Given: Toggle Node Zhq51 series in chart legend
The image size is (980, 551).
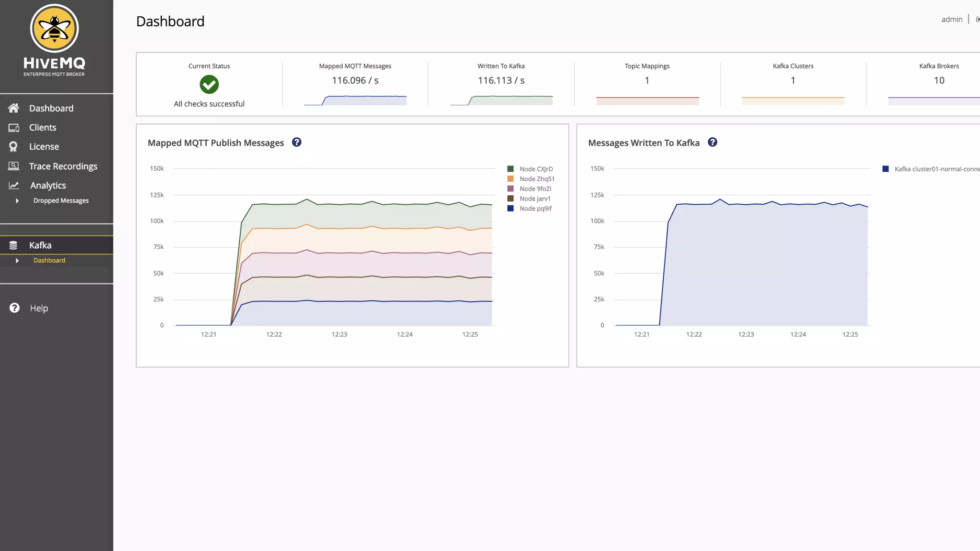Looking at the screenshot, I should [537, 179].
